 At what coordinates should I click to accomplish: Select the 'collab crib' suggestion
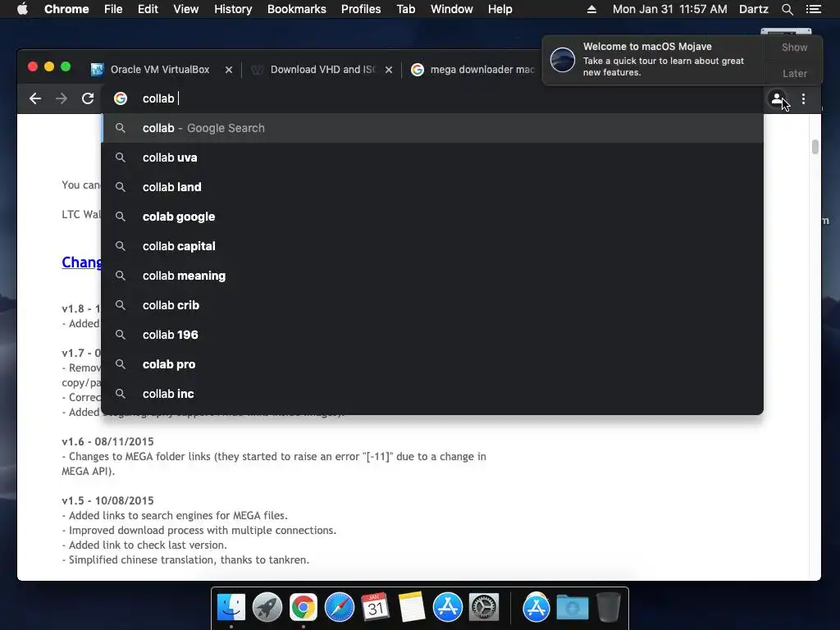tap(432, 305)
